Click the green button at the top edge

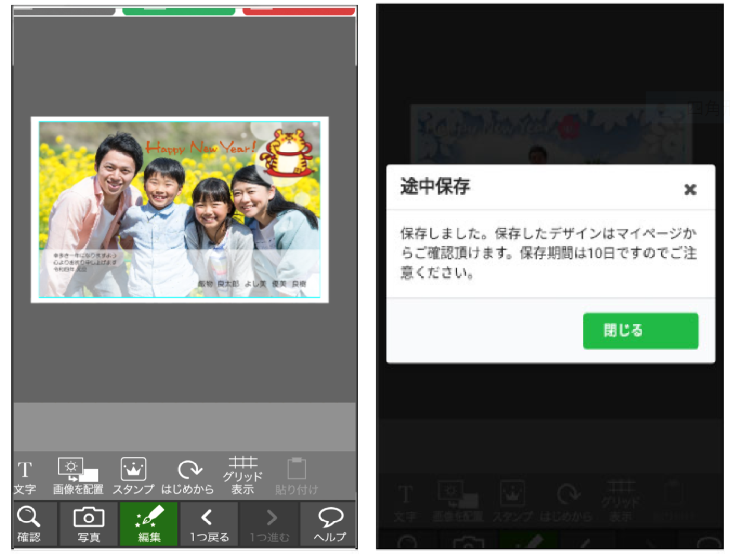coord(179,10)
